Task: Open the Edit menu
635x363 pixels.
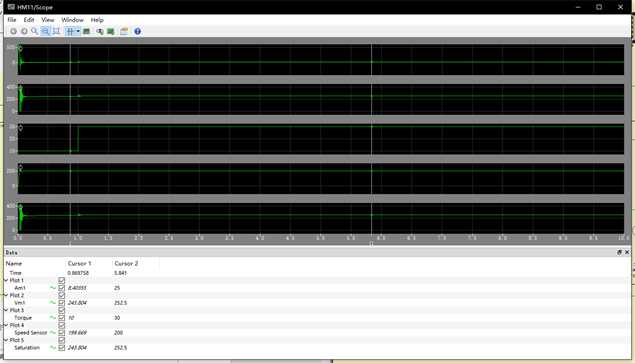Action: point(29,19)
